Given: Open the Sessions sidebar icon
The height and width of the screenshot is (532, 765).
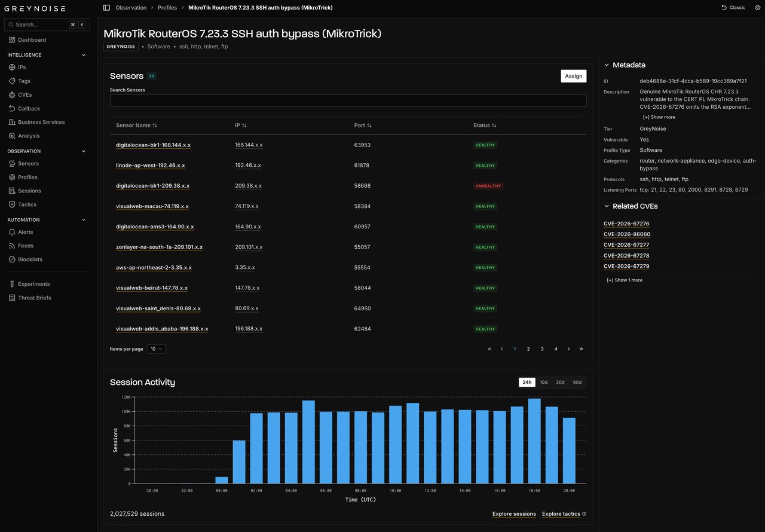Looking at the screenshot, I should click(12, 191).
